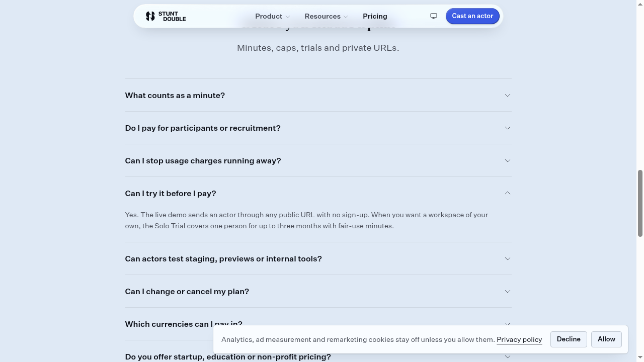The width and height of the screenshot is (644, 362).
Task: Click the Stunt Double logo
Action: pyautogui.click(x=166, y=16)
